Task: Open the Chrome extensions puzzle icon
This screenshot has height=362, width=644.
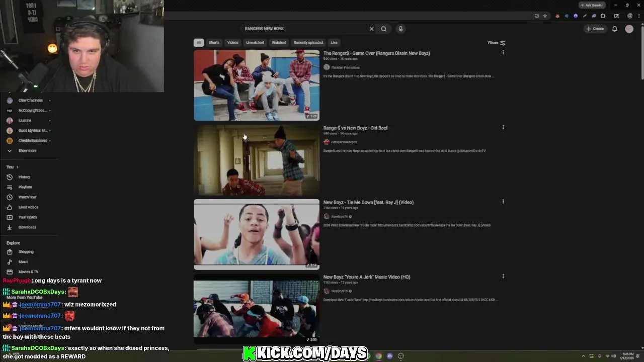Action: [x=603, y=16]
